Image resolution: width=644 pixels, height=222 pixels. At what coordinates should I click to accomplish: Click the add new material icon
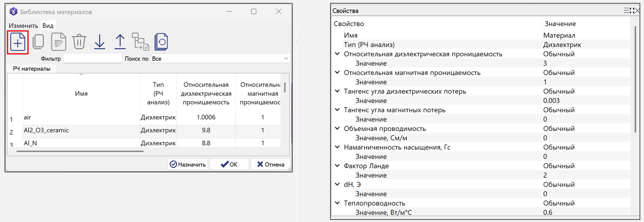pyautogui.click(x=18, y=42)
